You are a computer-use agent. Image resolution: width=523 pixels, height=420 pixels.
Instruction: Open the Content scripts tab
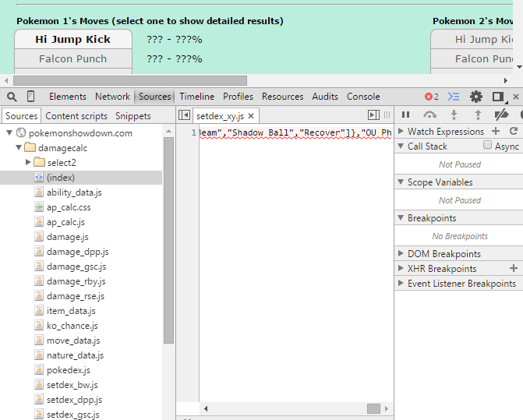point(76,116)
